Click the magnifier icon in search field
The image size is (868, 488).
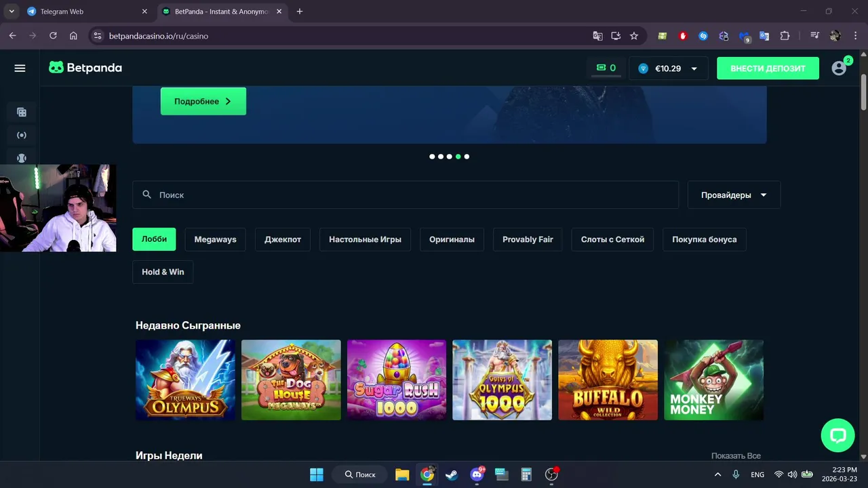(x=146, y=195)
